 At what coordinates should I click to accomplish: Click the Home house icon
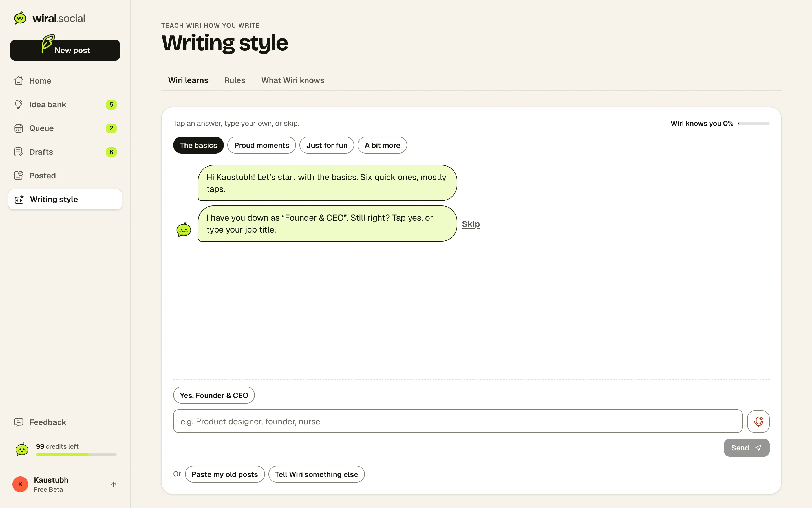19,81
